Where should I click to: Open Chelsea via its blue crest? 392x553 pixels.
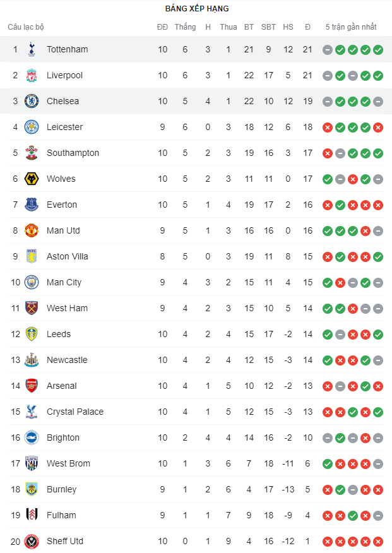point(32,101)
